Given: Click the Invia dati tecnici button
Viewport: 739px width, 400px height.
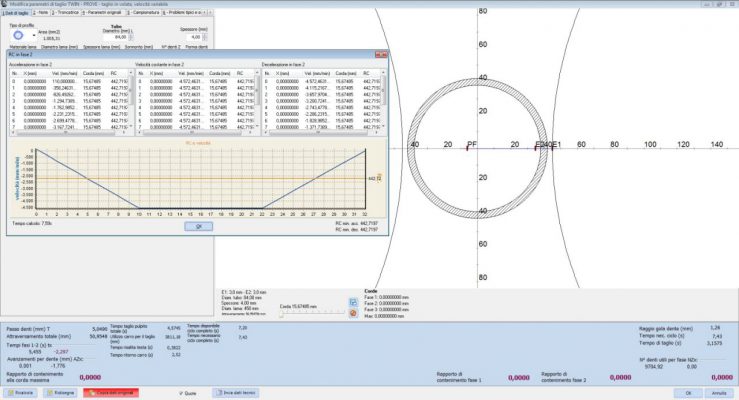Looking at the screenshot, I should pos(236,392).
